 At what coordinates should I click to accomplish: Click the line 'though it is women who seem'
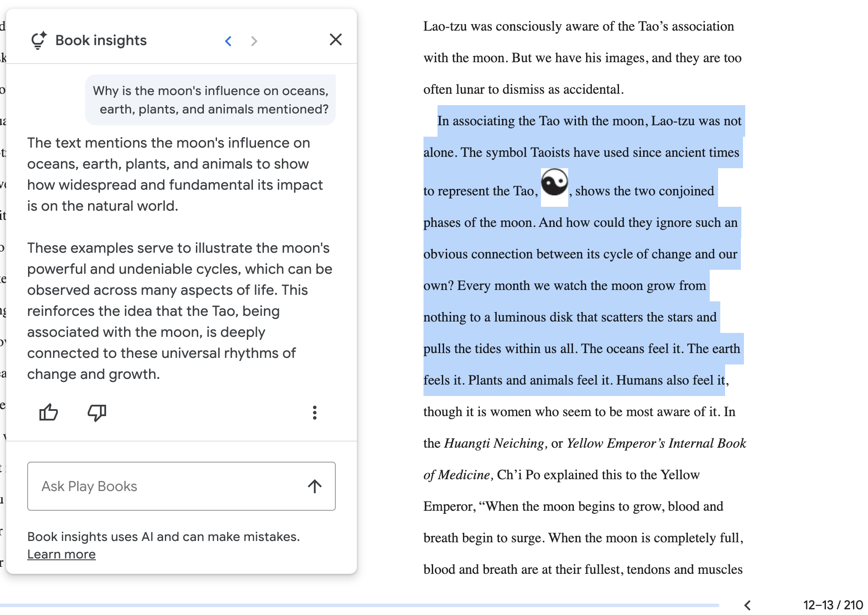[579, 412]
